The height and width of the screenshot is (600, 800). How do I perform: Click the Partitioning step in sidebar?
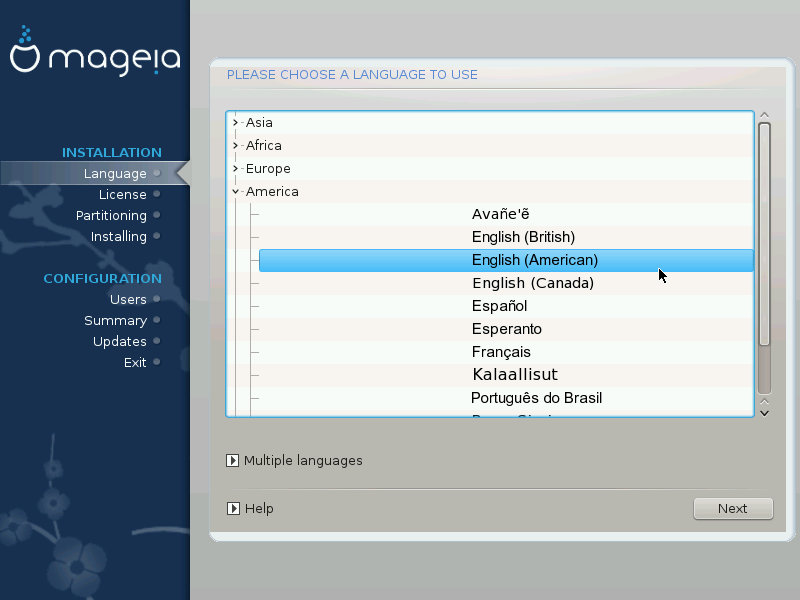(111, 215)
